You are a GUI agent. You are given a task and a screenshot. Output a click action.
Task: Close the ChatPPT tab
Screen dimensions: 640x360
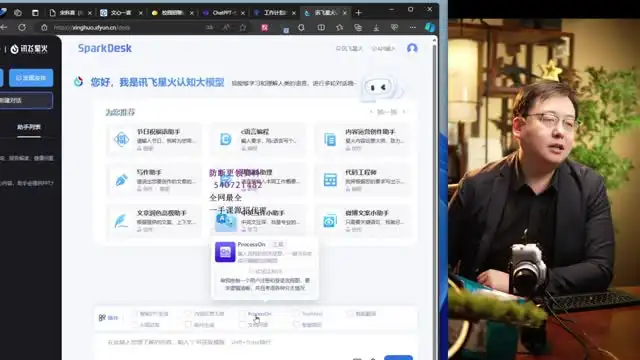243,13
